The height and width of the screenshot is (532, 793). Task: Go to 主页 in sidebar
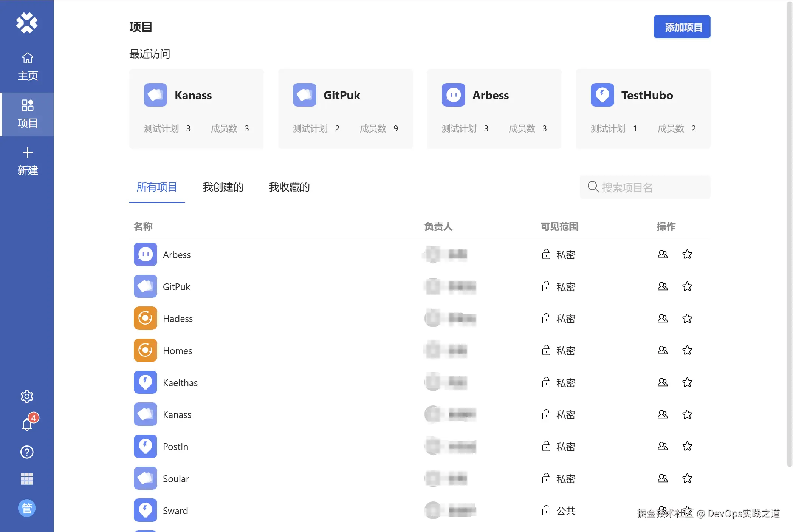point(27,66)
